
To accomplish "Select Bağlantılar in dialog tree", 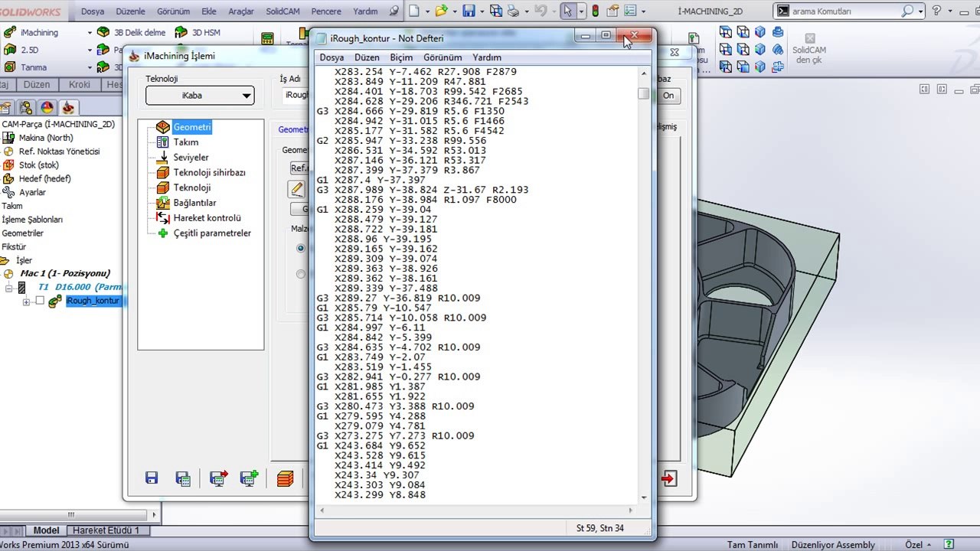I will pos(194,203).
